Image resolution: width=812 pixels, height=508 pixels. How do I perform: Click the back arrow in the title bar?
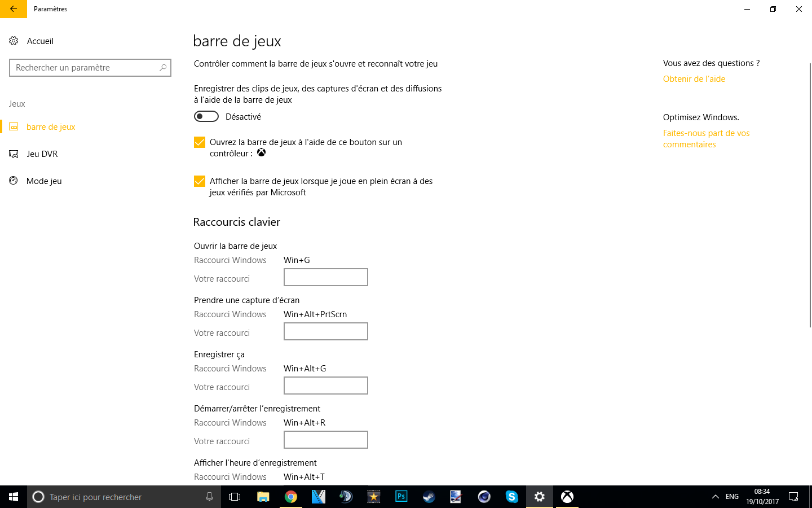pos(14,9)
